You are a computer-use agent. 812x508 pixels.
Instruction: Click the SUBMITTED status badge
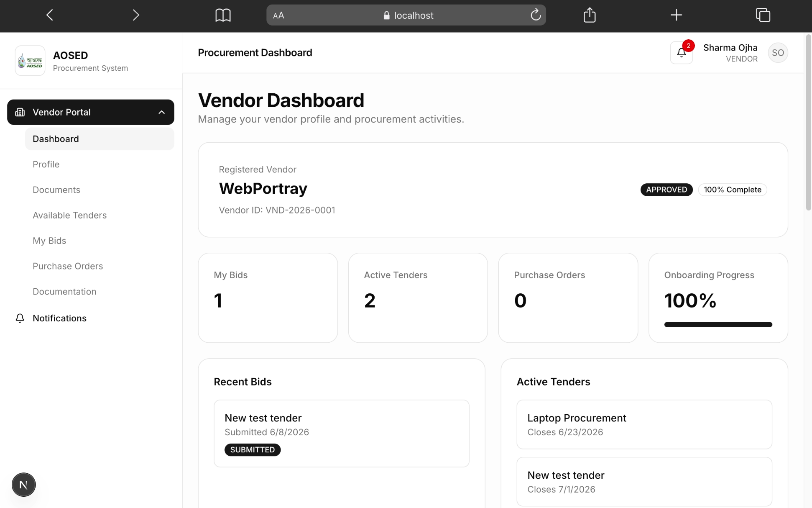click(x=253, y=450)
